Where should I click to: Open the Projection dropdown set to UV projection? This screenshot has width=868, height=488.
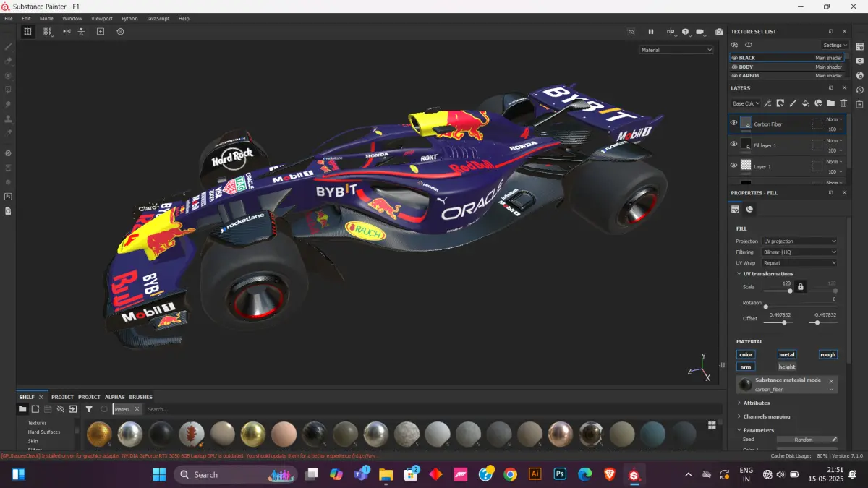(799, 241)
